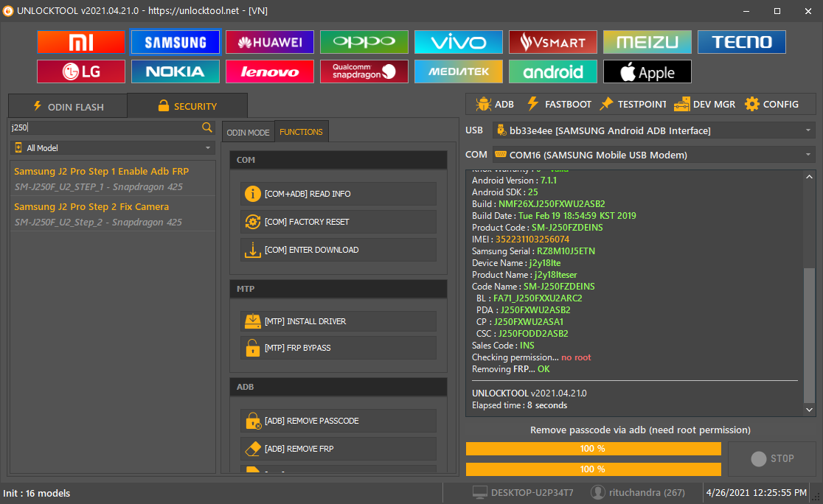823x504 pixels.
Task: Select the generic Android tile
Action: coord(552,71)
